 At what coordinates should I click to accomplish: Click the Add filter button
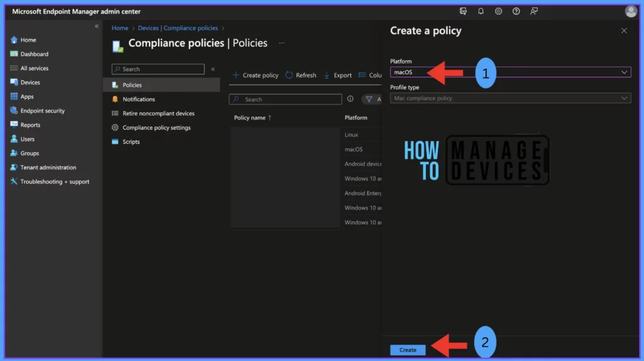pyautogui.click(x=372, y=99)
